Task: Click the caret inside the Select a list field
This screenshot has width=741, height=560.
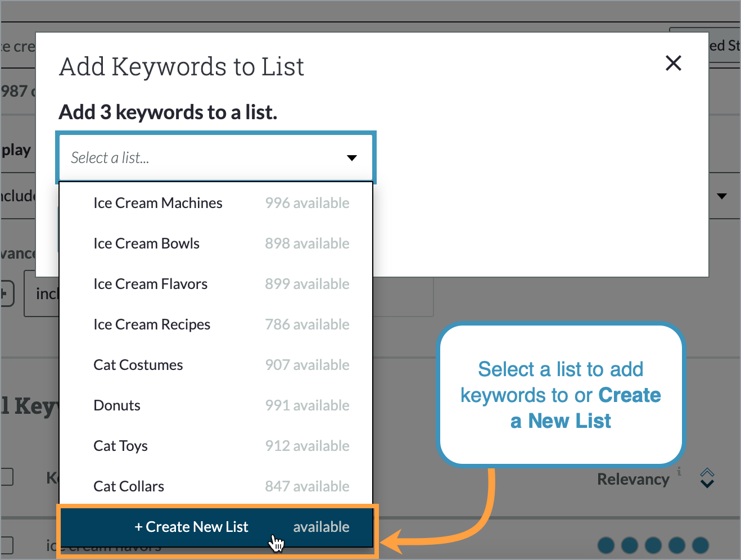Action: pos(351,158)
